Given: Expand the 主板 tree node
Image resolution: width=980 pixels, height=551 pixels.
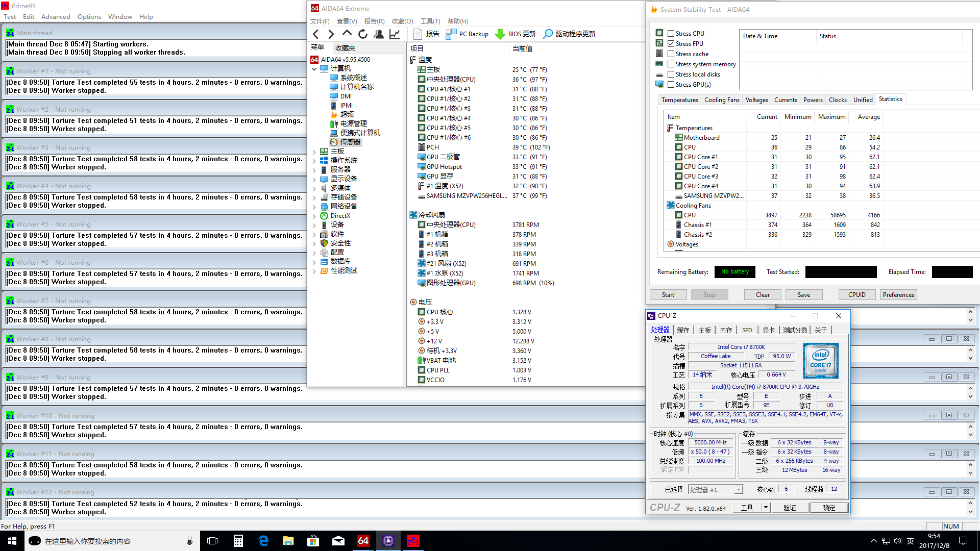Looking at the screenshot, I should [x=314, y=152].
